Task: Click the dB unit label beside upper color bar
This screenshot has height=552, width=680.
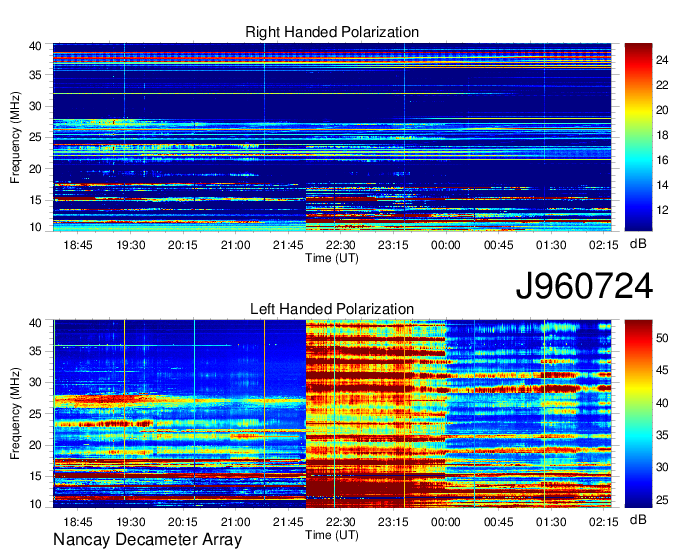Action: click(x=638, y=244)
